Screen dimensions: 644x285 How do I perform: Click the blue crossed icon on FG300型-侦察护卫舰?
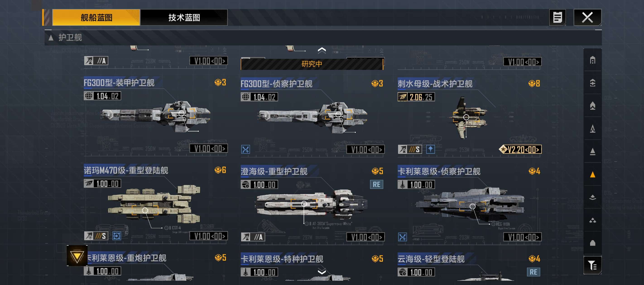pos(245,149)
